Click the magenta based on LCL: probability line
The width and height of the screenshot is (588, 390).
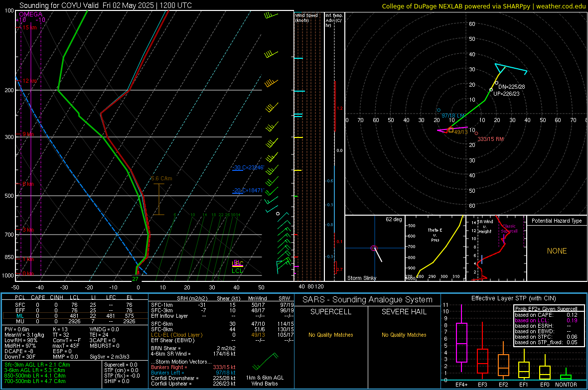[x=546, y=320]
